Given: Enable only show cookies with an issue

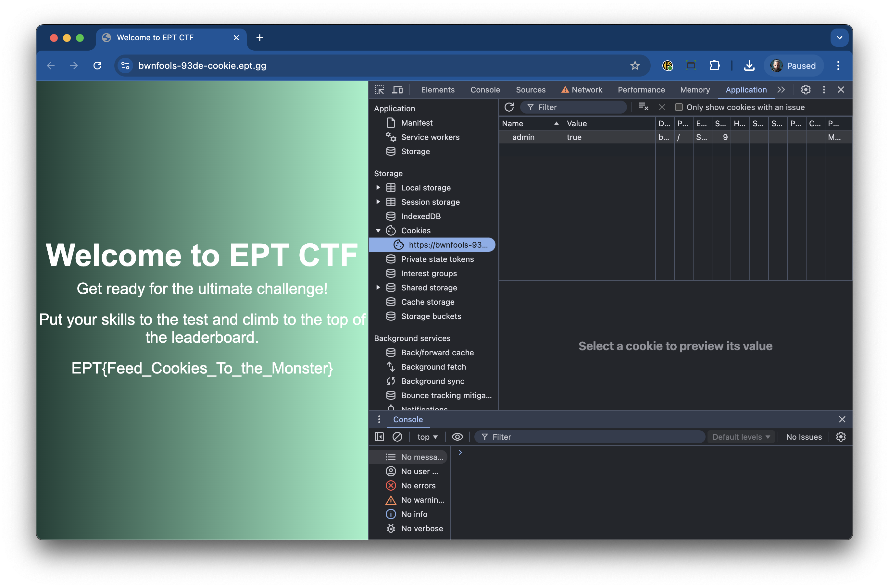Looking at the screenshot, I should 679,107.
